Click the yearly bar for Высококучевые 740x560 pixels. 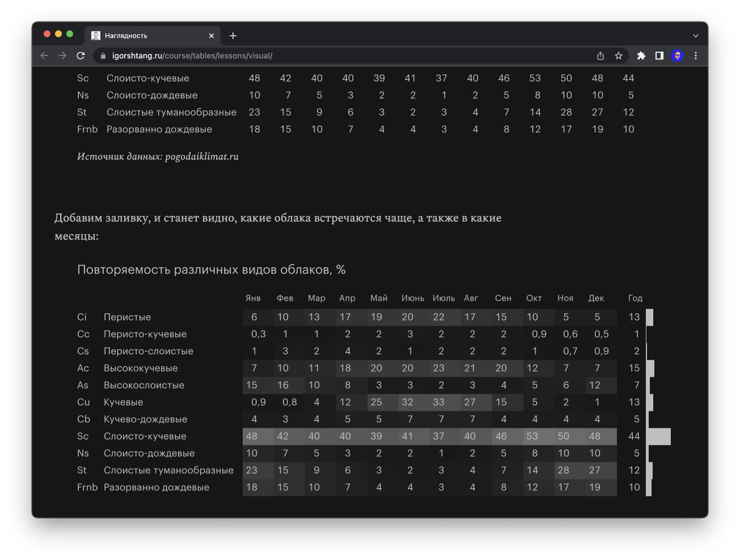click(x=650, y=368)
